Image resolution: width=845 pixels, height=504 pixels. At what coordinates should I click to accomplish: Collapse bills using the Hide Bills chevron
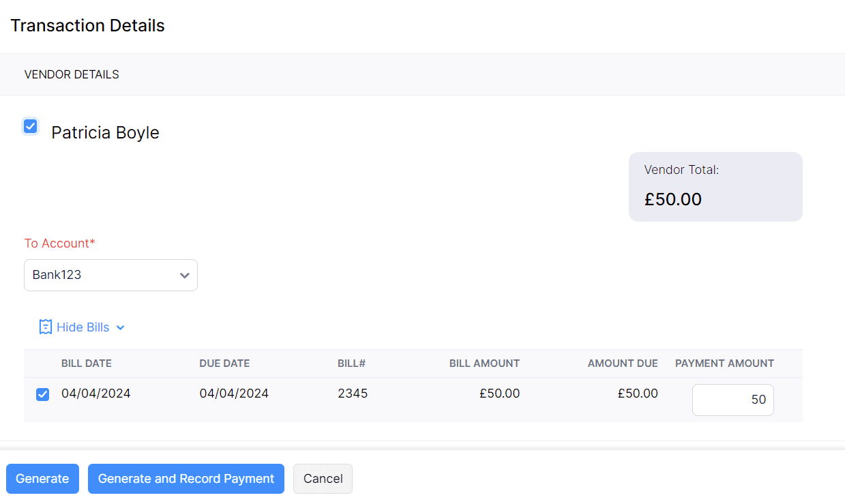click(x=121, y=328)
